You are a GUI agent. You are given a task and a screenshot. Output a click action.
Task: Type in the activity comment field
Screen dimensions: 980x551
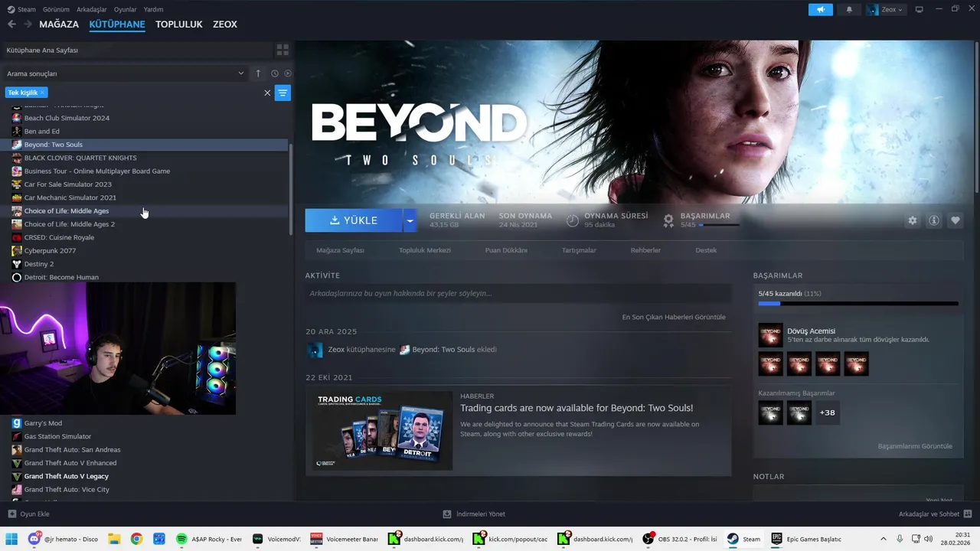(x=518, y=293)
